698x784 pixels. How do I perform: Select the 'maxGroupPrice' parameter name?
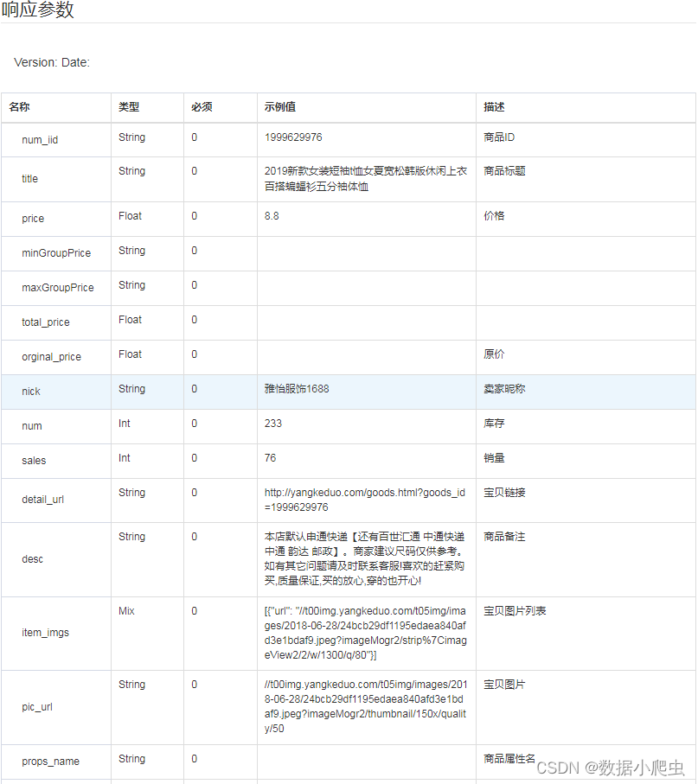coord(58,288)
